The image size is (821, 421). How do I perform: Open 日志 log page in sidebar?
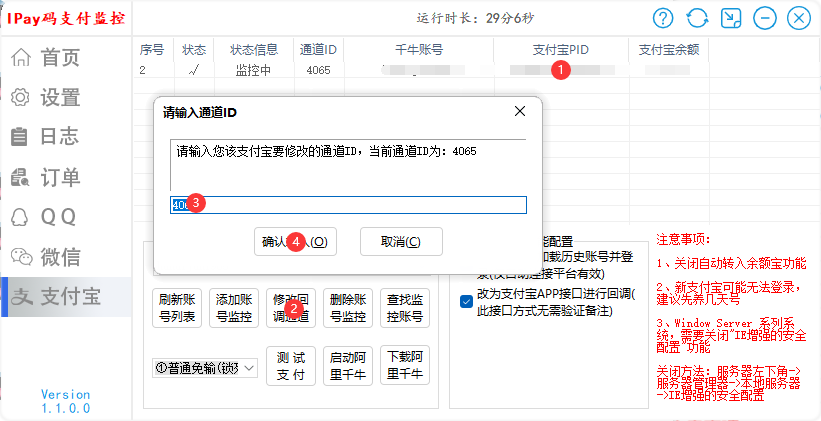(x=66, y=137)
